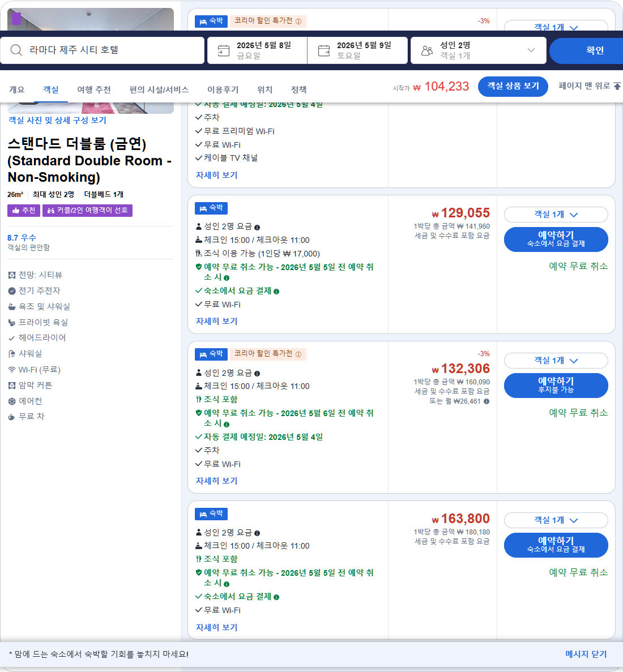Open check-out date 2026년 5월 9일 picker

click(x=357, y=50)
